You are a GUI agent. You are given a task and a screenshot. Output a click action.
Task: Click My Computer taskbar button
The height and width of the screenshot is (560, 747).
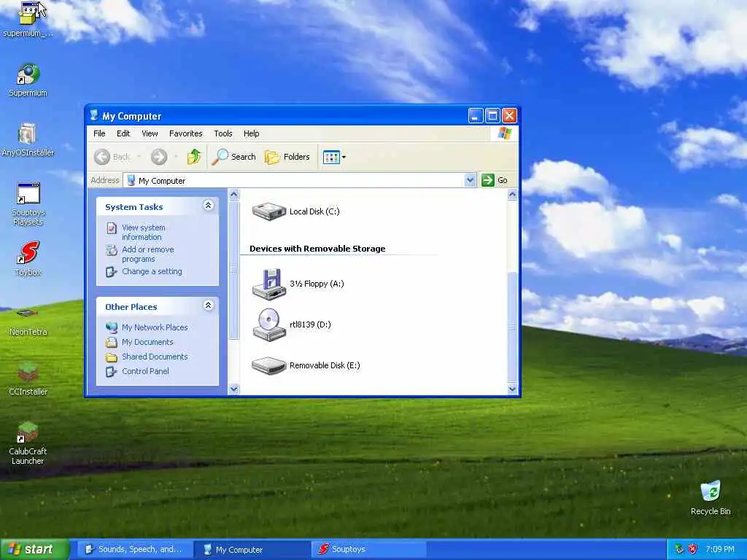pos(252,550)
